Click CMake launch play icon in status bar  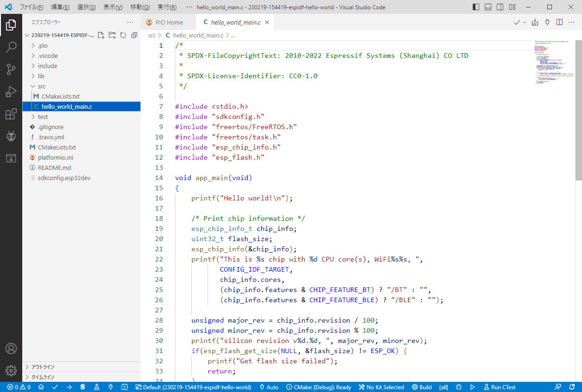(473, 387)
